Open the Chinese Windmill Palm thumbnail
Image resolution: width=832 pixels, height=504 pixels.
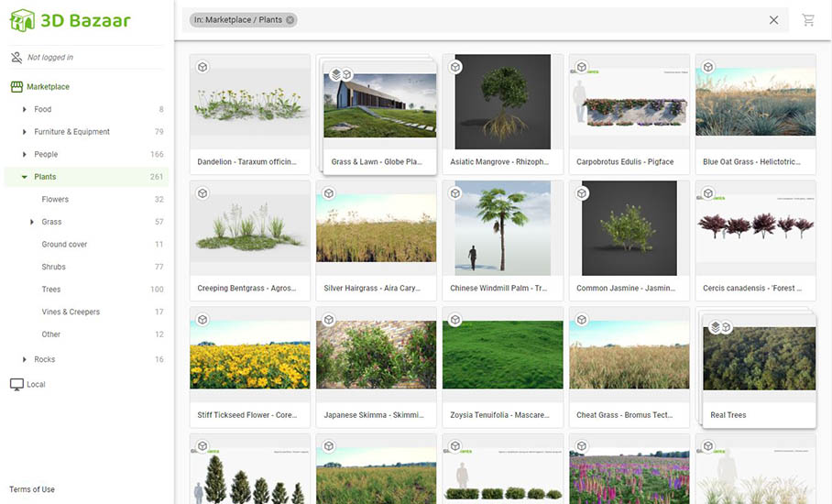502,228
